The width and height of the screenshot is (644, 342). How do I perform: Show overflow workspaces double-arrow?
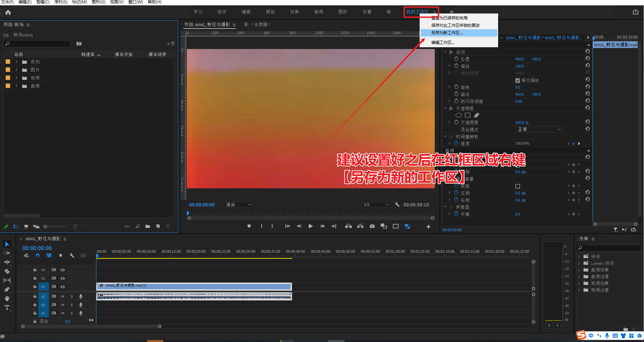(452, 12)
